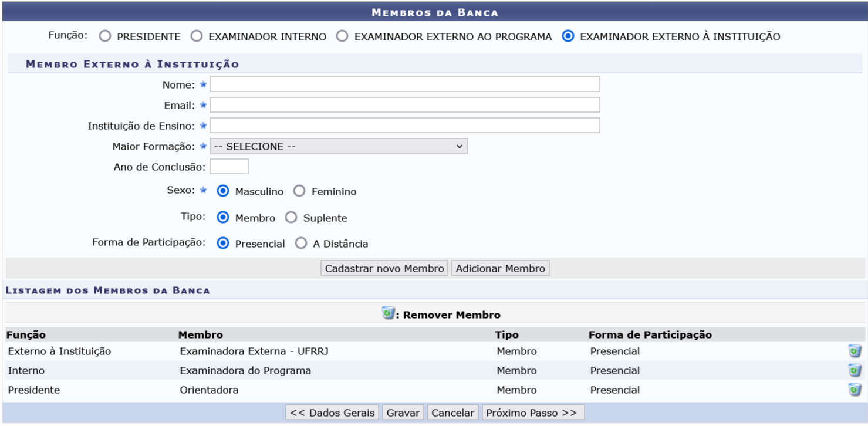868x426 pixels.
Task: Choose EXAMINADOR EXTERNO AO PROGRAMA radio
Action: tap(342, 36)
